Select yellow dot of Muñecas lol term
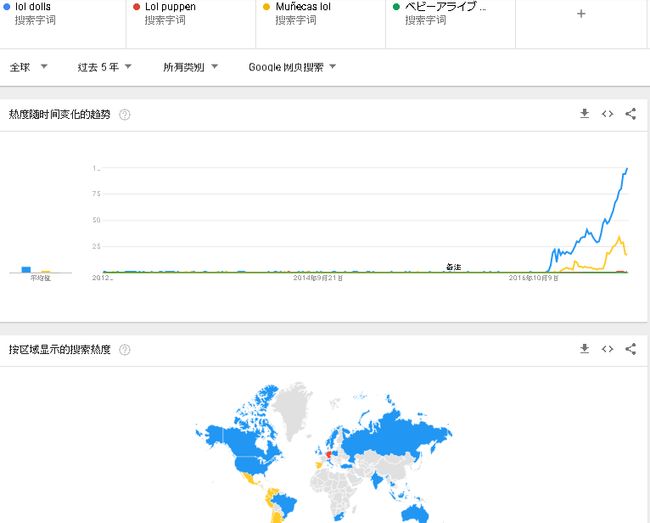This screenshot has width=650, height=523. (x=267, y=7)
